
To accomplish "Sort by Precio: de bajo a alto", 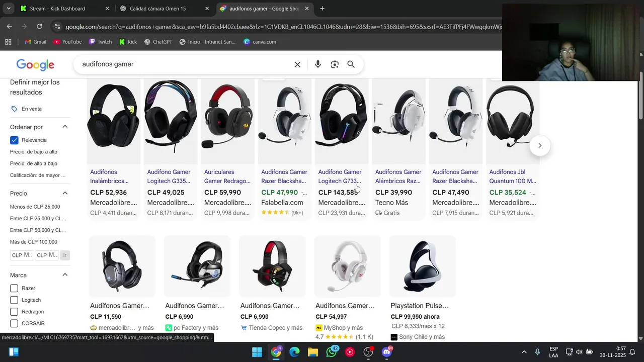I will point(34,152).
